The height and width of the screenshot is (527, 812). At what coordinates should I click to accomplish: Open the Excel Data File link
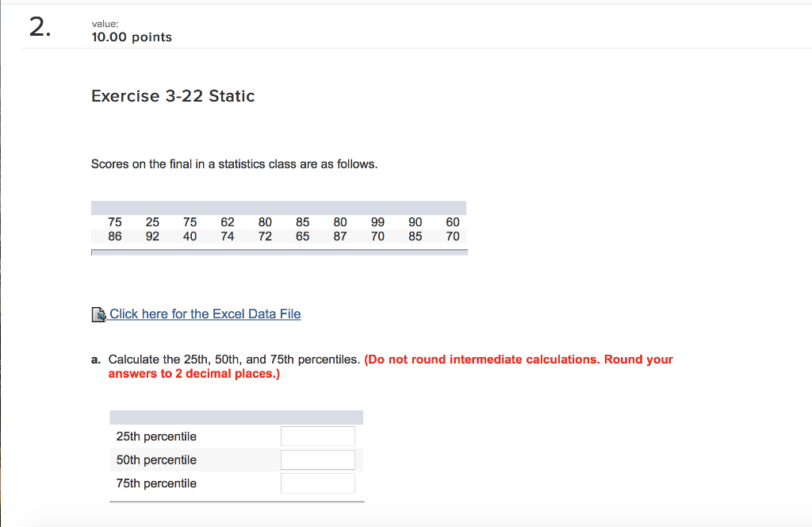click(x=205, y=314)
